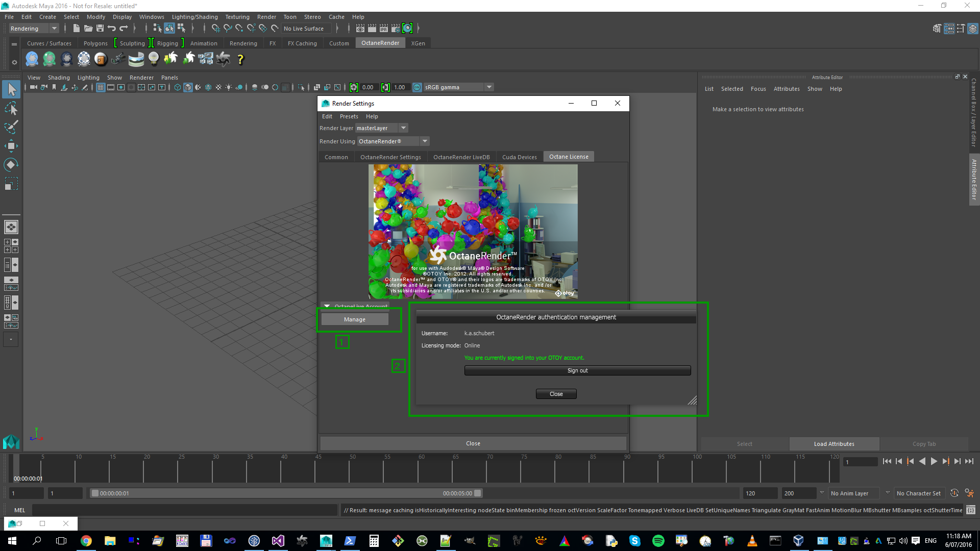This screenshot has width=980, height=551.
Task: Click the Octane environment panorama shelf icon
Action: (136, 59)
